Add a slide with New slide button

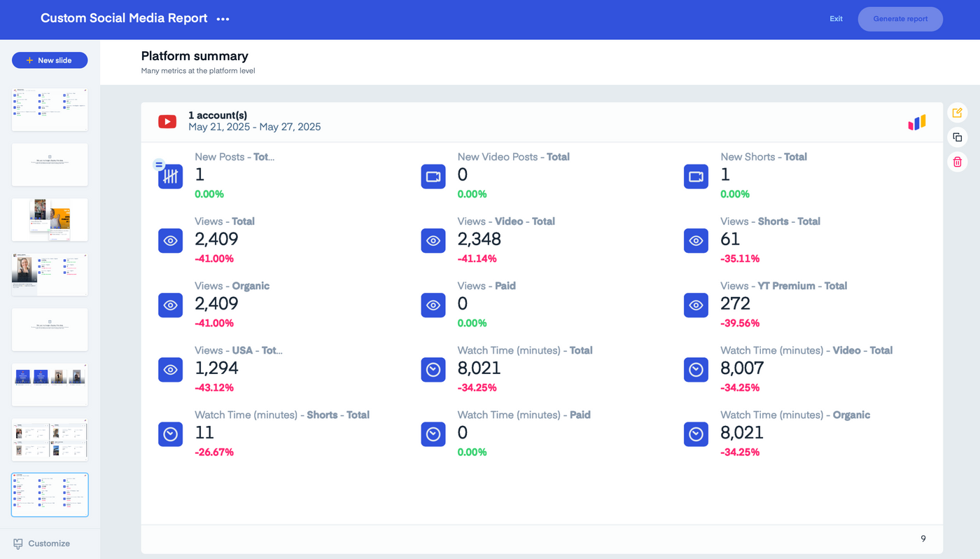[x=50, y=60]
